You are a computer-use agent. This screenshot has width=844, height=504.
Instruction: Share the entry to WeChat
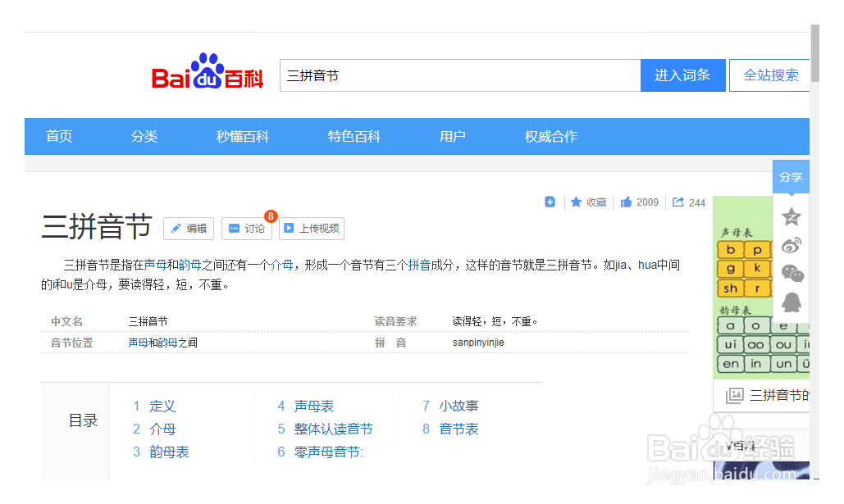coord(791,274)
